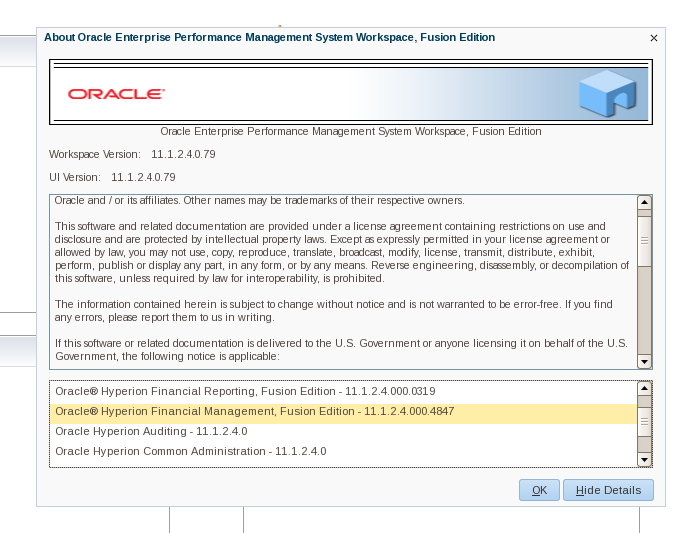Click the UI Version value
697x533 pixels.
(x=143, y=177)
